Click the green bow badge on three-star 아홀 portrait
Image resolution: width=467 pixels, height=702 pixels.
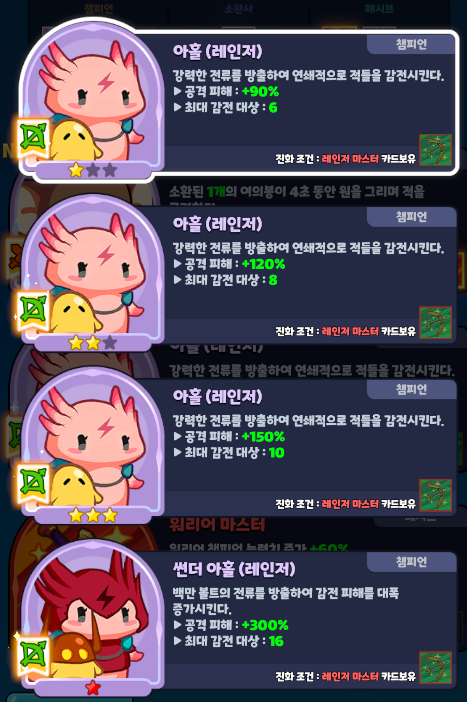34,484
